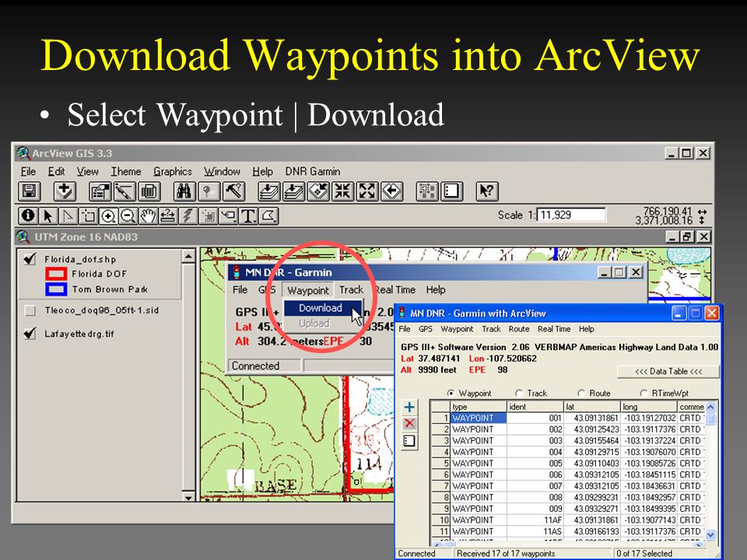Select the Waypoint radio button

pos(451,394)
